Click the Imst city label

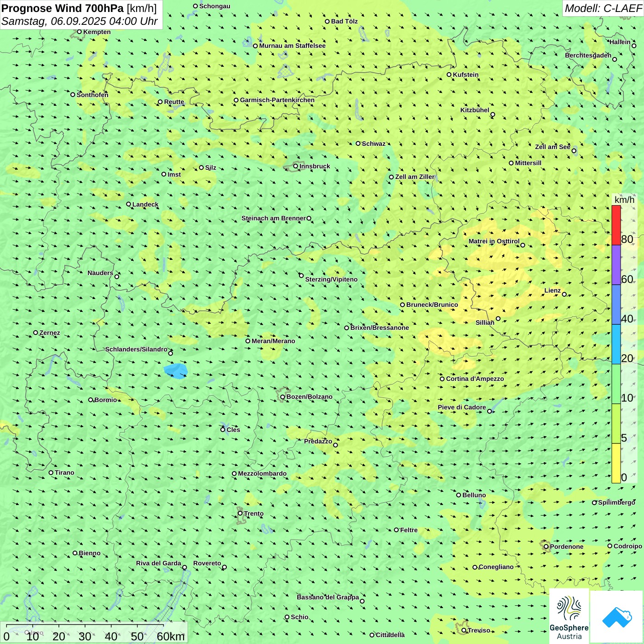point(174,174)
